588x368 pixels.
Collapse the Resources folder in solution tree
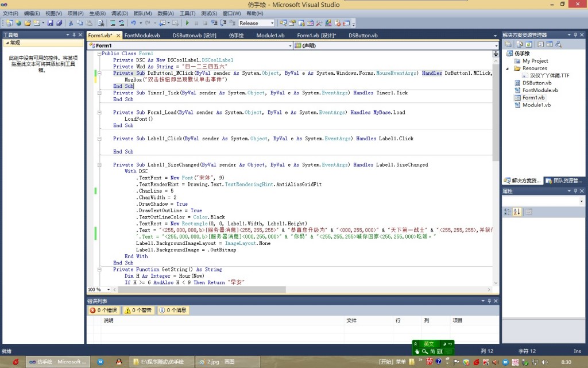[509, 68]
